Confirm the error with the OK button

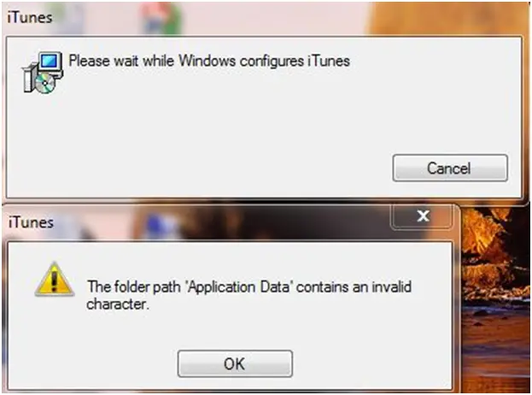click(x=235, y=363)
